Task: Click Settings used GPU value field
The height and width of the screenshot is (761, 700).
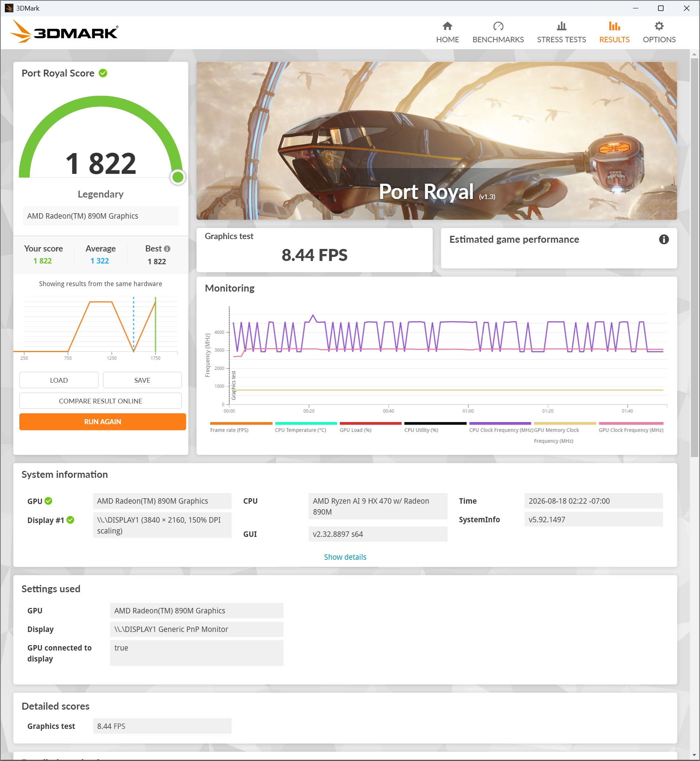Action: coord(197,611)
